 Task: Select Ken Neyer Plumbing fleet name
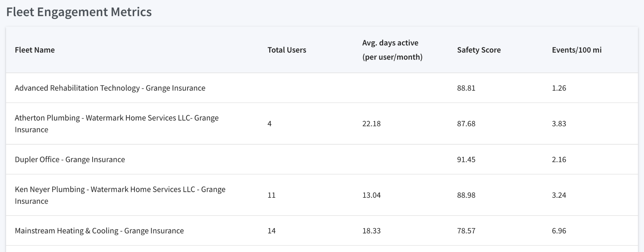click(120, 195)
